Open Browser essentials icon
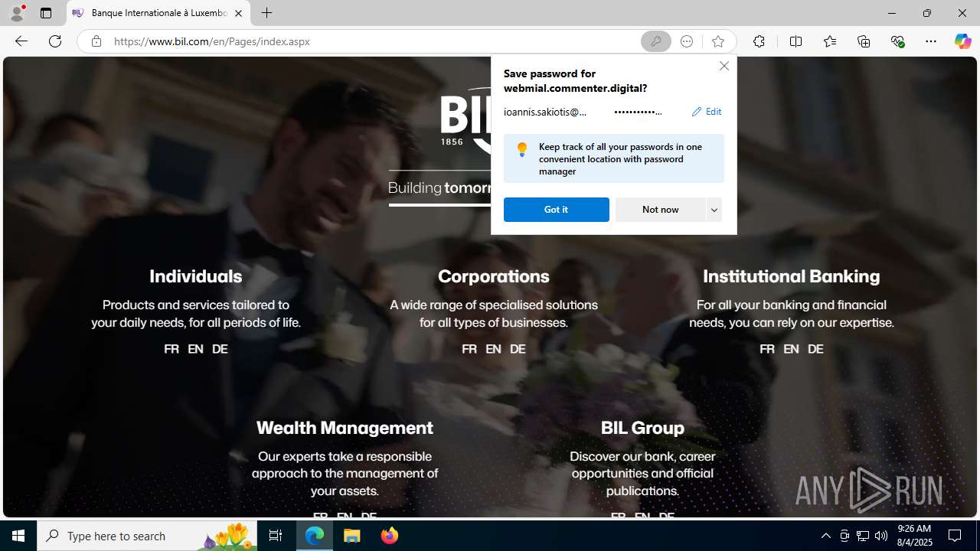Screen dimensions: 980x551 point(897,41)
